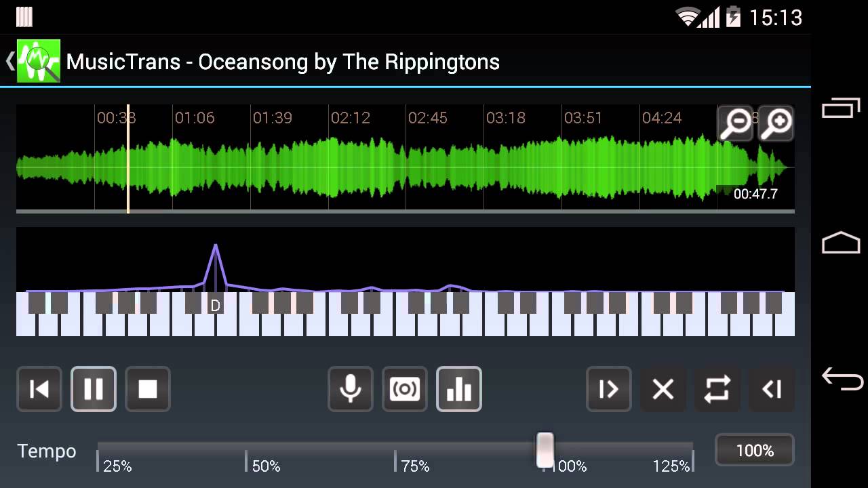Set tempo to 25% on the scale
The image size is (868, 488).
117,466
